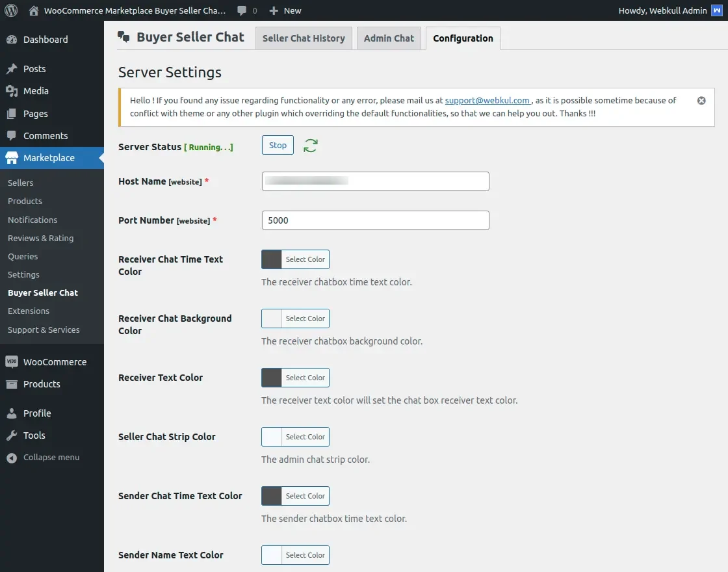Open the Seller Chat Strip Color picker
Screen dimensions: 728x572
[295, 436]
